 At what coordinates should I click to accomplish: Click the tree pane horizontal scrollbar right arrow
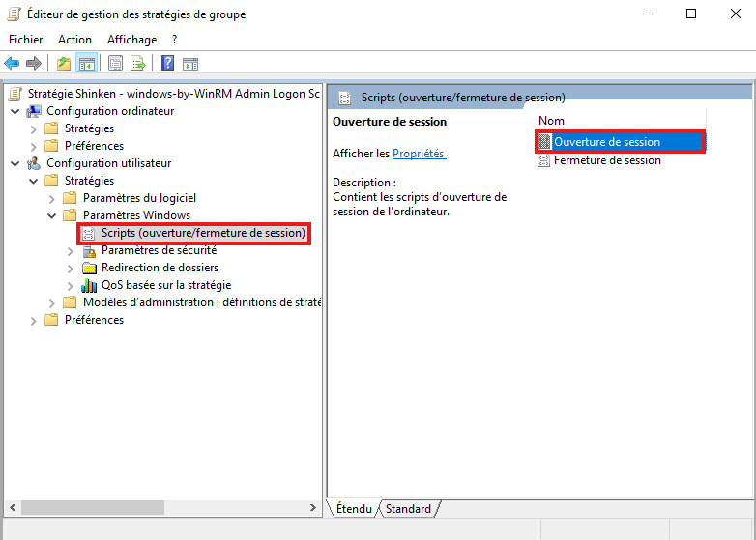point(312,508)
